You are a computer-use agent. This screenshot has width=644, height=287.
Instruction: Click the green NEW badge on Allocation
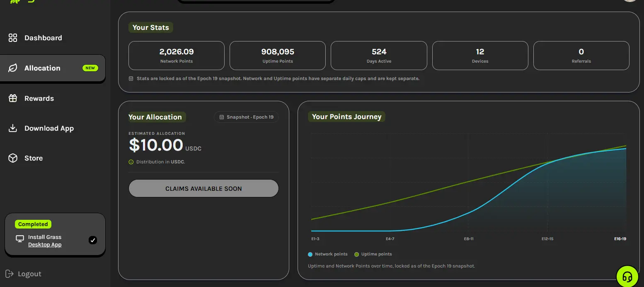click(90, 68)
